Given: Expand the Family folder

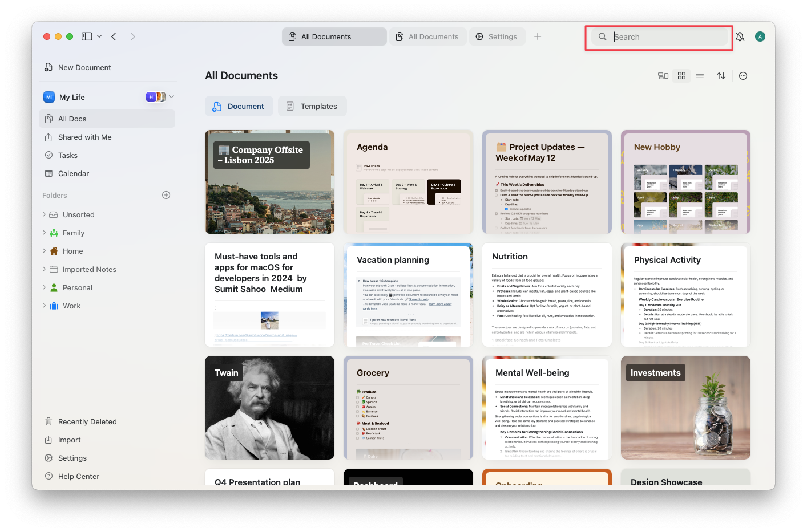Looking at the screenshot, I should click(x=44, y=233).
